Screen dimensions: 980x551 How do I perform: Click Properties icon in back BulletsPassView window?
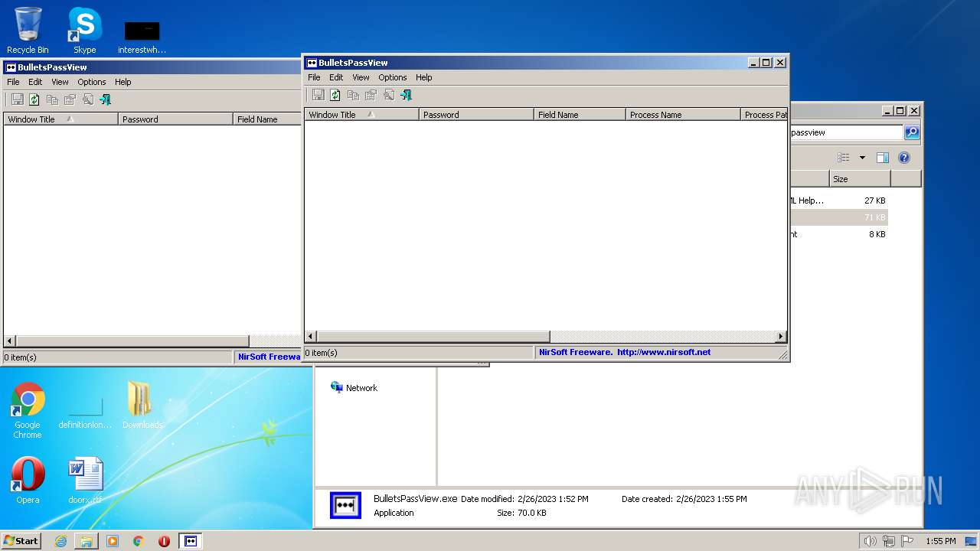tap(70, 99)
